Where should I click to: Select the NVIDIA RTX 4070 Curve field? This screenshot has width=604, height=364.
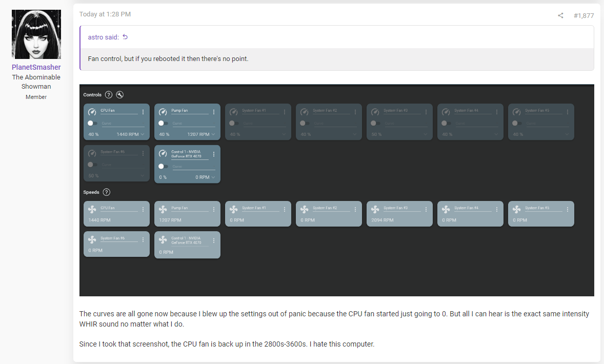194,167
